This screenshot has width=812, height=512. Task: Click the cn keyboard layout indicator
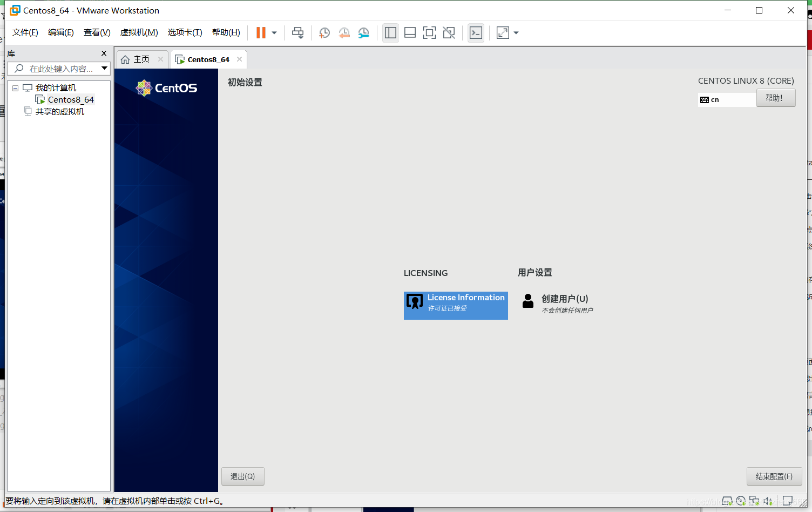(x=727, y=99)
